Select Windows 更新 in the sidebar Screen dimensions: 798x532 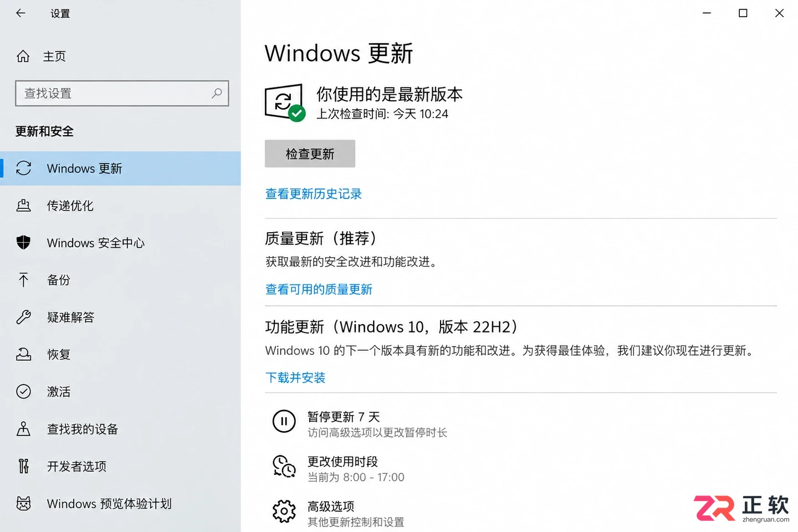[120, 168]
